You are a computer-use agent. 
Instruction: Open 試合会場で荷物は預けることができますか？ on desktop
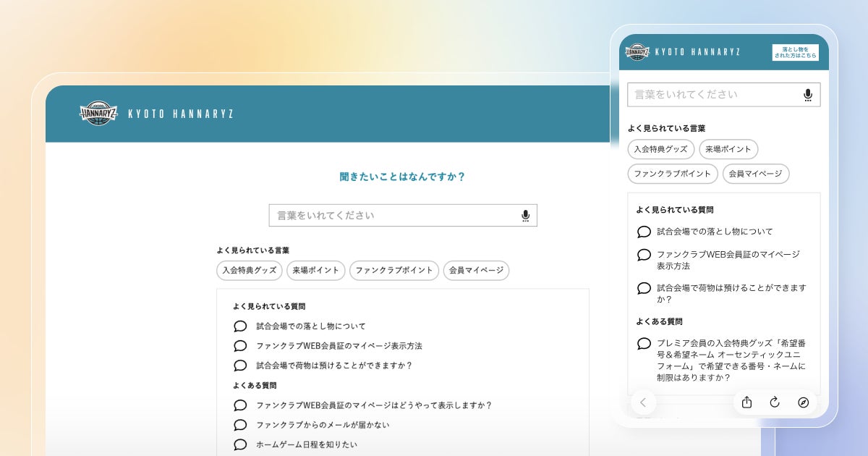pyautogui.click(x=334, y=366)
